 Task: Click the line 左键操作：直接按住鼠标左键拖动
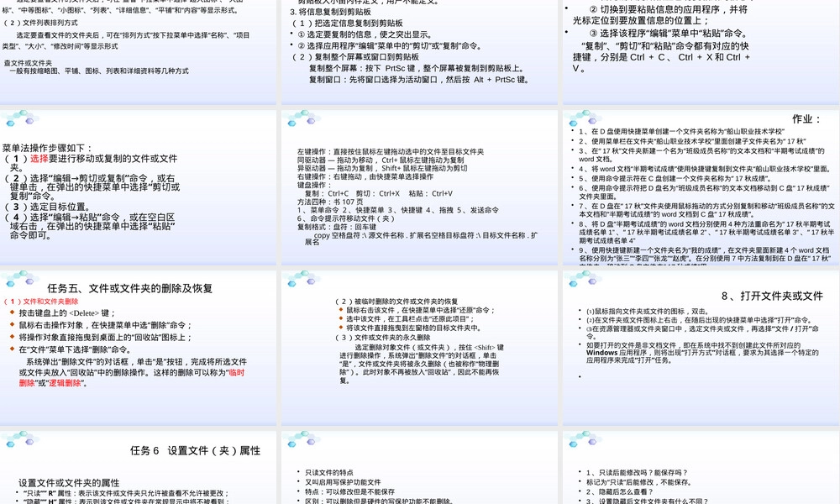tap(391, 151)
